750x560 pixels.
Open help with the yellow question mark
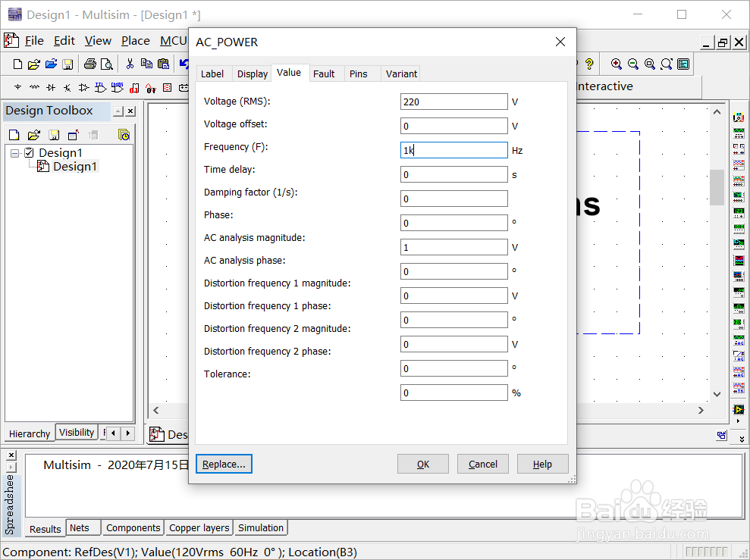click(x=589, y=64)
